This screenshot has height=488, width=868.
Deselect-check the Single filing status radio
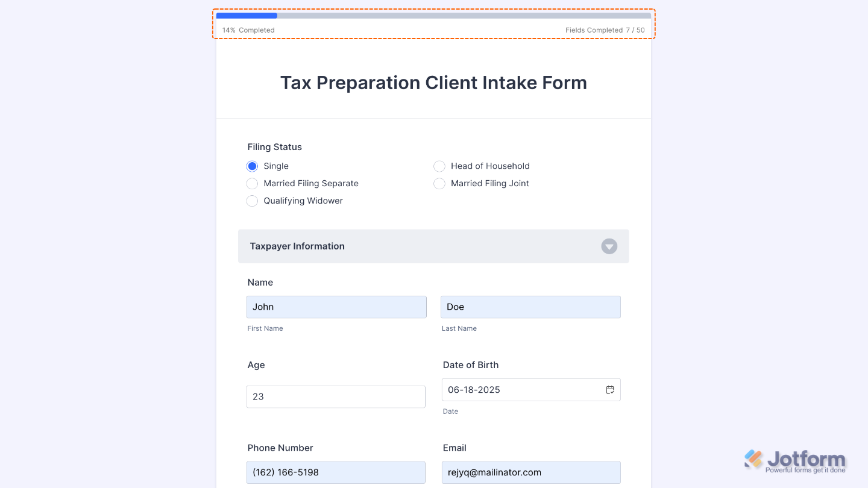tap(252, 166)
